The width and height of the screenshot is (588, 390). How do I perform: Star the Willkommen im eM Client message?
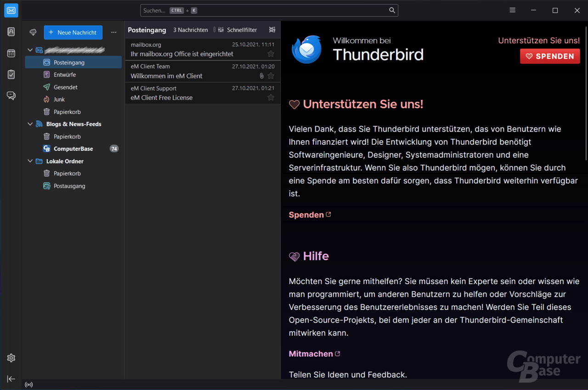pyautogui.click(x=271, y=76)
